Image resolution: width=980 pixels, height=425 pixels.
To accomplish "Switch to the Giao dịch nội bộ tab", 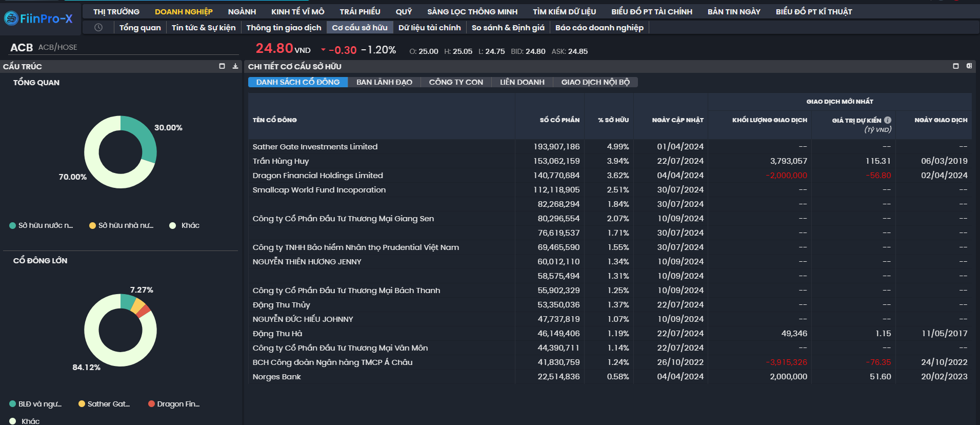I will click(x=595, y=82).
